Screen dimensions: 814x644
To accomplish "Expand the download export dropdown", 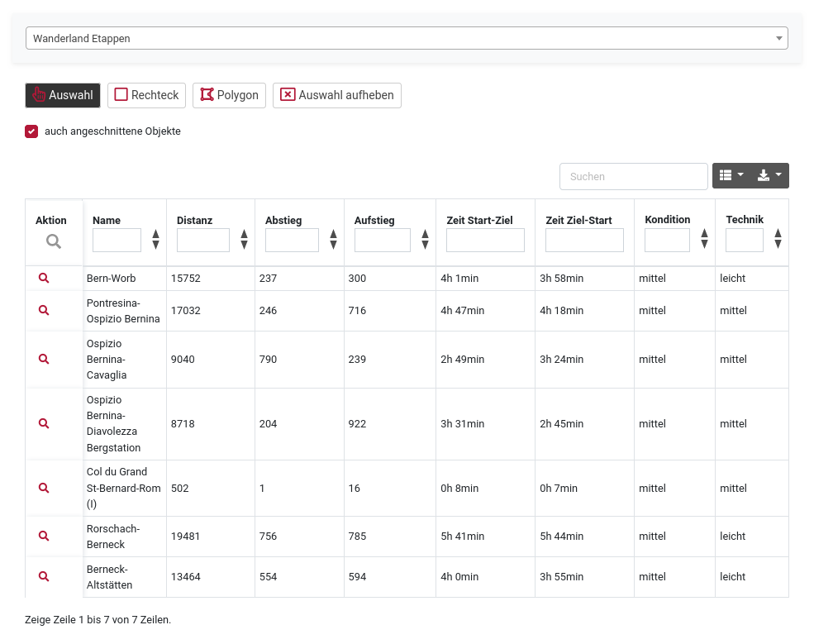I will coord(769,175).
